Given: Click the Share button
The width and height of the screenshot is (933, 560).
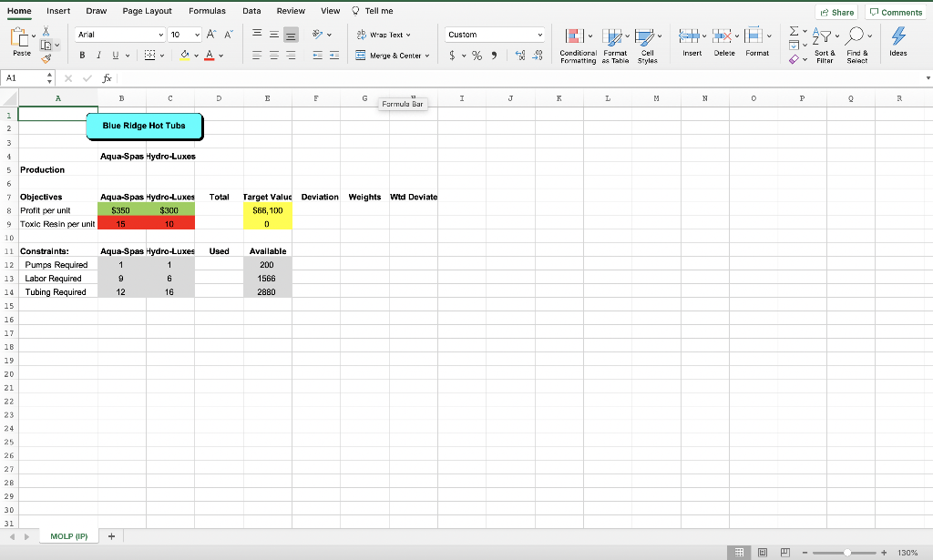Looking at the screenshot, I should (836, 12).
